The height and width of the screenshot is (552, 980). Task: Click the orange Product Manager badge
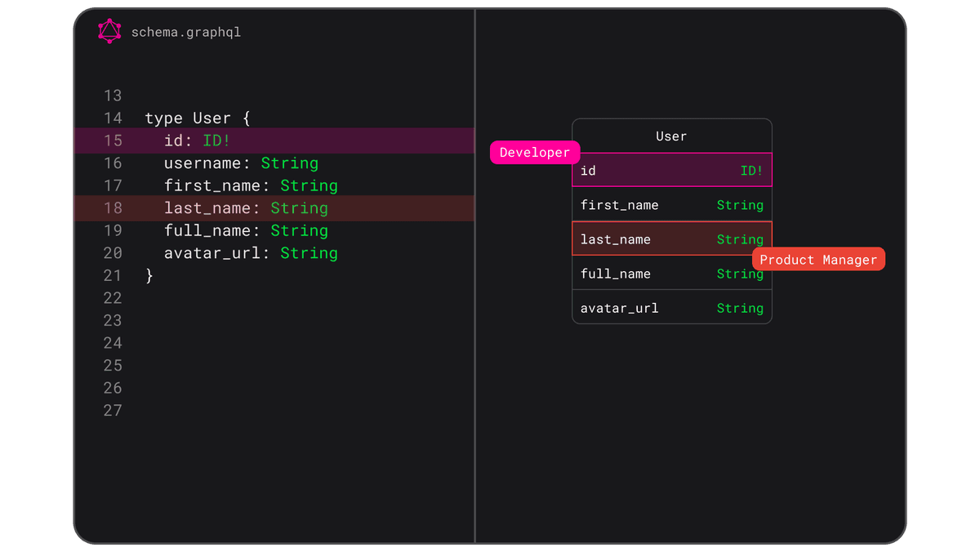click(818, 259)
